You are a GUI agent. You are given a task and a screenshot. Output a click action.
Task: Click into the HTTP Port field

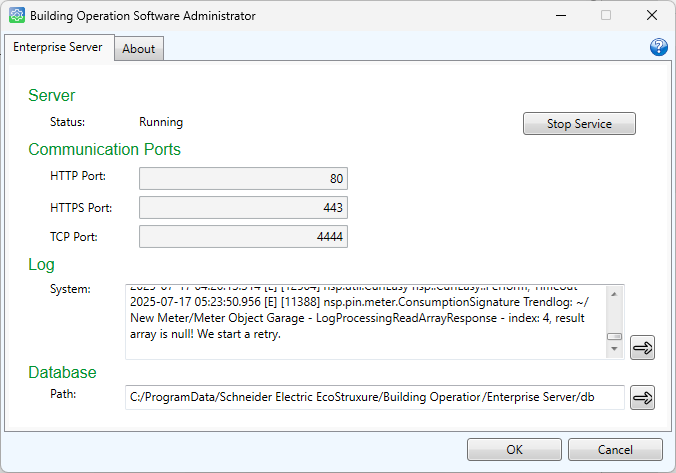tap(243, 179)
